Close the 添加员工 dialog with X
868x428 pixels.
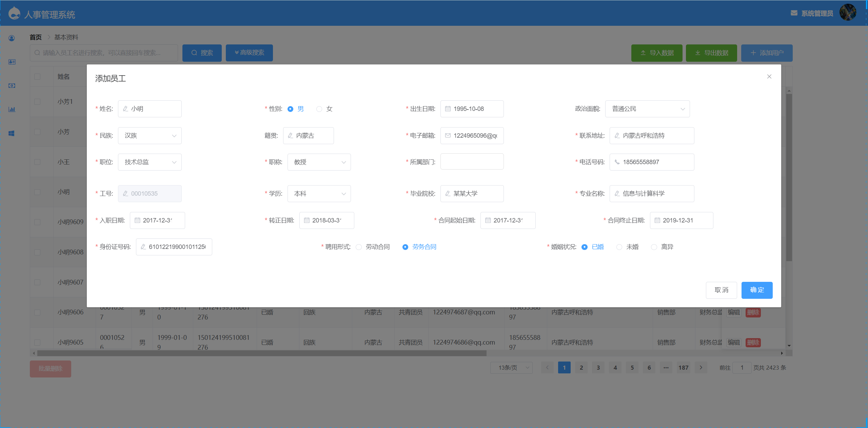point(769,77)
